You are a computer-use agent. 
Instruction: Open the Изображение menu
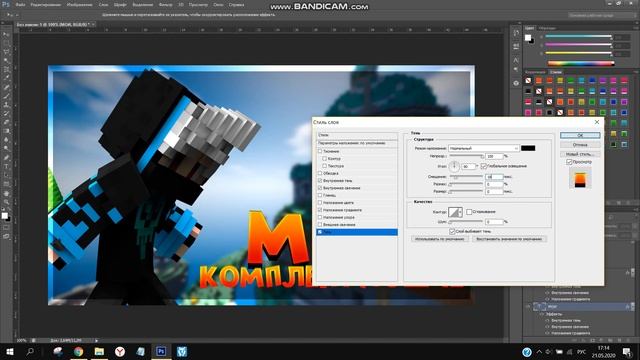79,5
